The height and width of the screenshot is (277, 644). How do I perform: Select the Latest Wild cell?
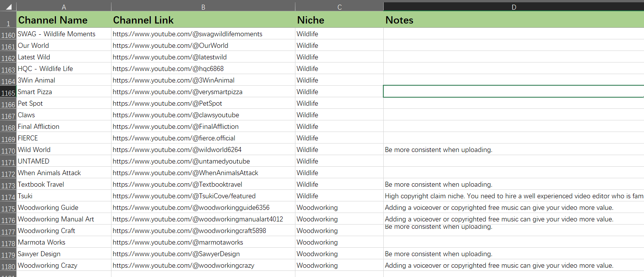point(64,57)
